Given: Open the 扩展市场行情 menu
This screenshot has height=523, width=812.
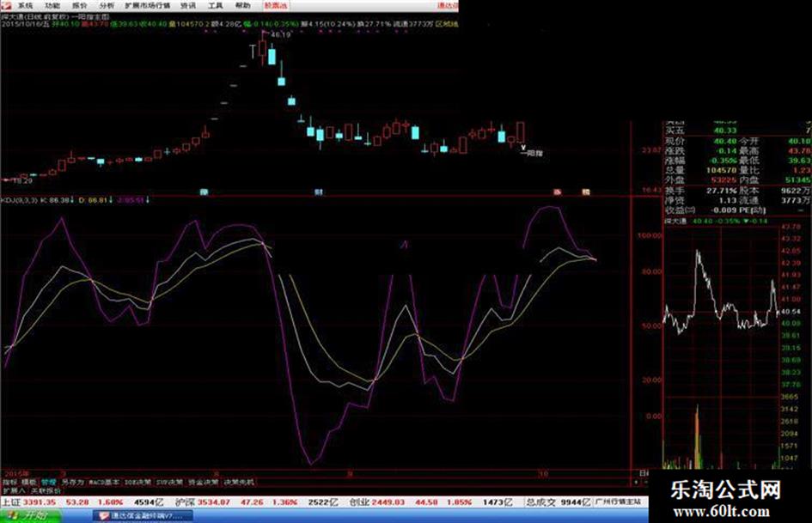Looking at the screenshot, I should coord(147,6).
